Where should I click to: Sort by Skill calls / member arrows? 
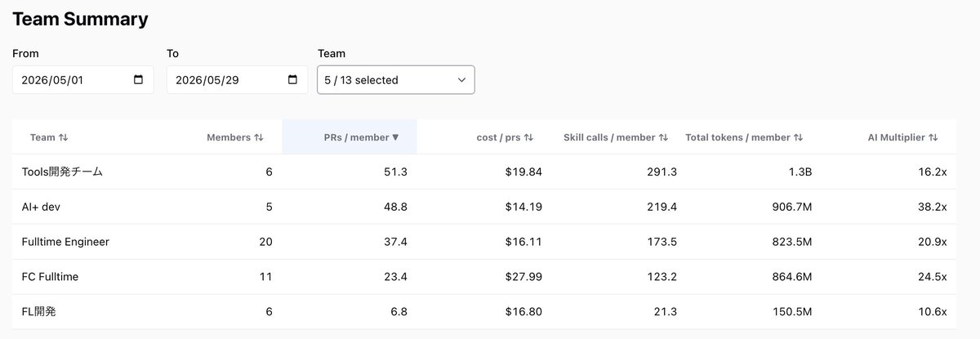(x=663, y=137)
